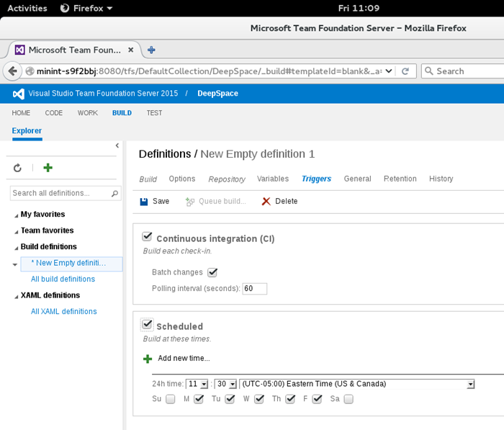Open GNOME Activities overview

tap(27, 8)
